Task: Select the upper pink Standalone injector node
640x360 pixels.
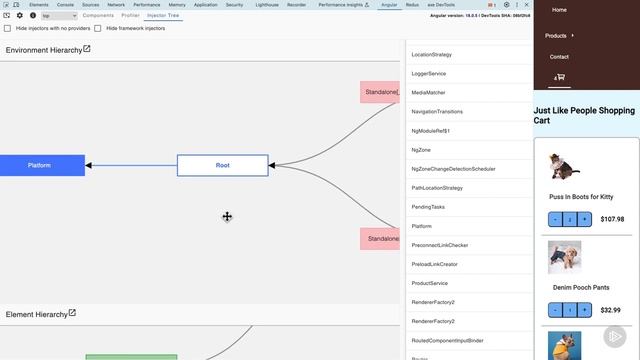Action: (x=380, y=92)
